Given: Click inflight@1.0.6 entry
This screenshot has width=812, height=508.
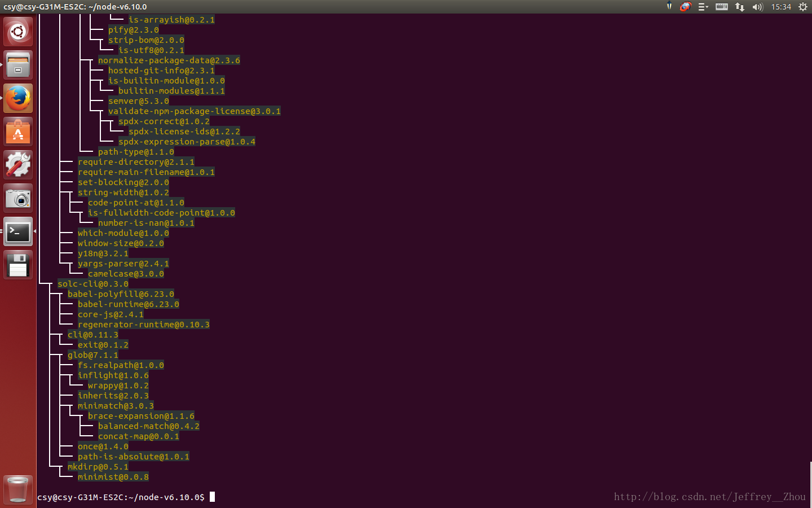Looking at the screenshot, I should coord(113,375).
